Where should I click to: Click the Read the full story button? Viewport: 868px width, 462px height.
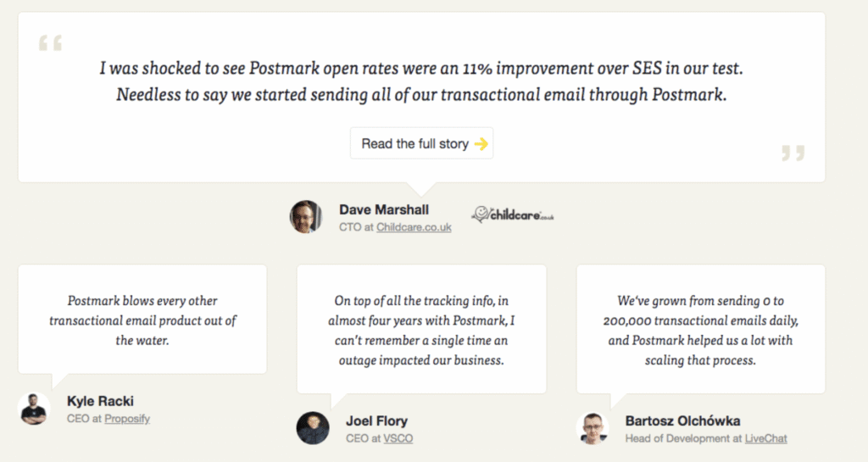(x=421, y=143)
